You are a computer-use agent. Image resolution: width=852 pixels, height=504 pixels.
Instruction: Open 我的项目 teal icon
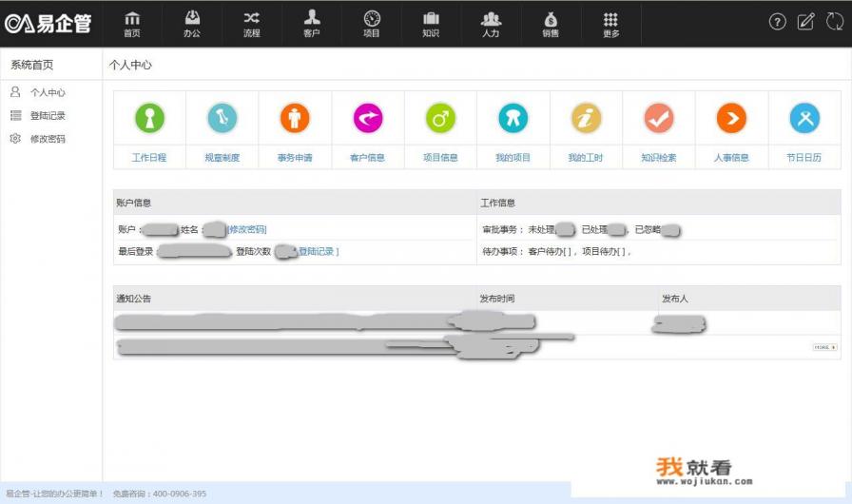[513, 118]
